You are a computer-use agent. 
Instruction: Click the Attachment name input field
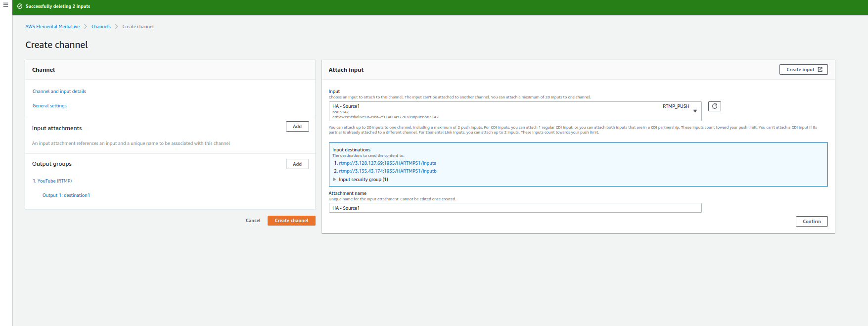(x=515, y=208)
